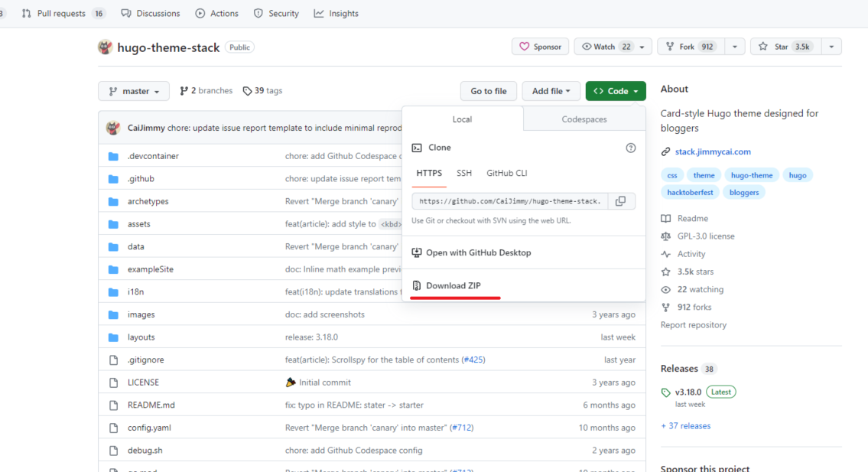
Task: Click the LICENSE file icon
Action: pyautogui.click(x=113, y=382)
